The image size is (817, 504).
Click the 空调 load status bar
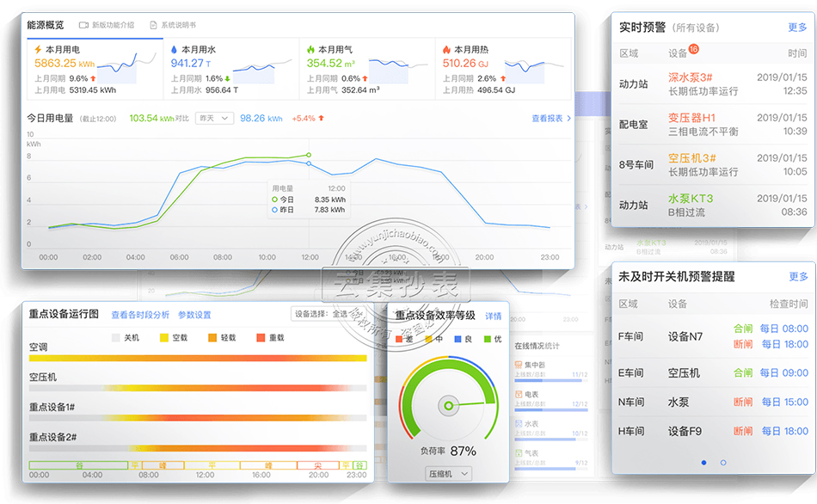pyautogui.click(x=198, y=358)
